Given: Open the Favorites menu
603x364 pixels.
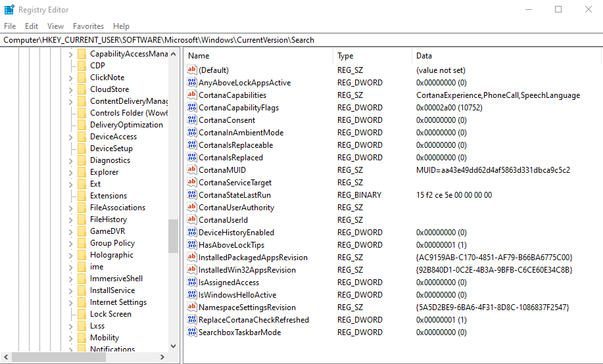Looking at the screenshot, I should pyautogui.click(x=89, y=26).
